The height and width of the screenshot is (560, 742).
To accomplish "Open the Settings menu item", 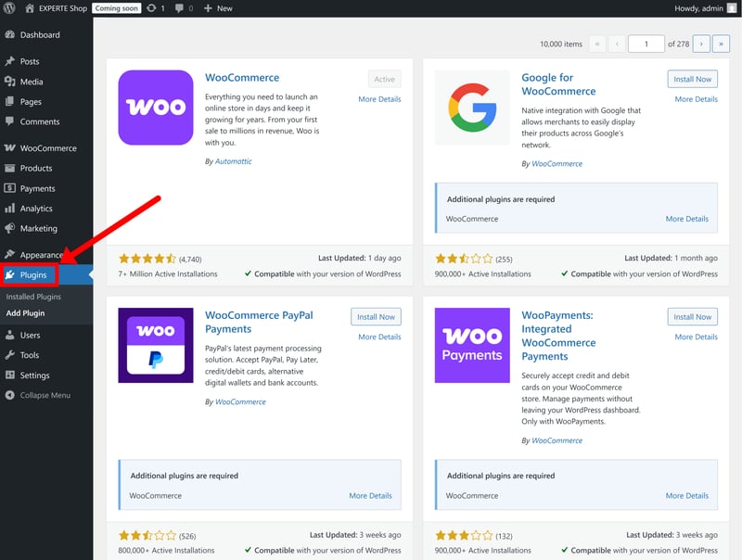I will pyautogui.click(x=34, y=375).
